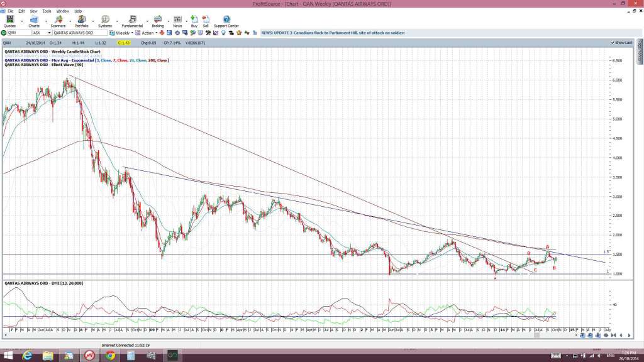The image size is (644, 362).
Task: Open the Quotes toolbar button
Action: click(9, 21)
